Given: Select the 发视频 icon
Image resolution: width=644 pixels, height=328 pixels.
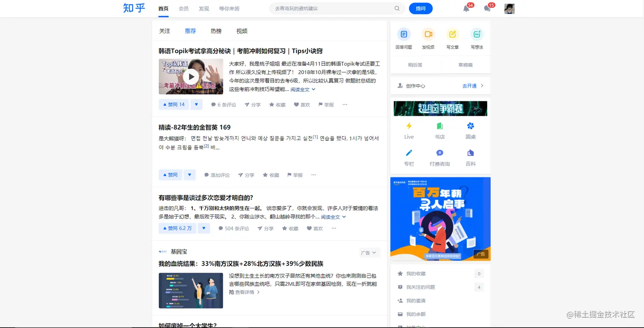Looking at the screenshot, I should [x=428, y=34].
